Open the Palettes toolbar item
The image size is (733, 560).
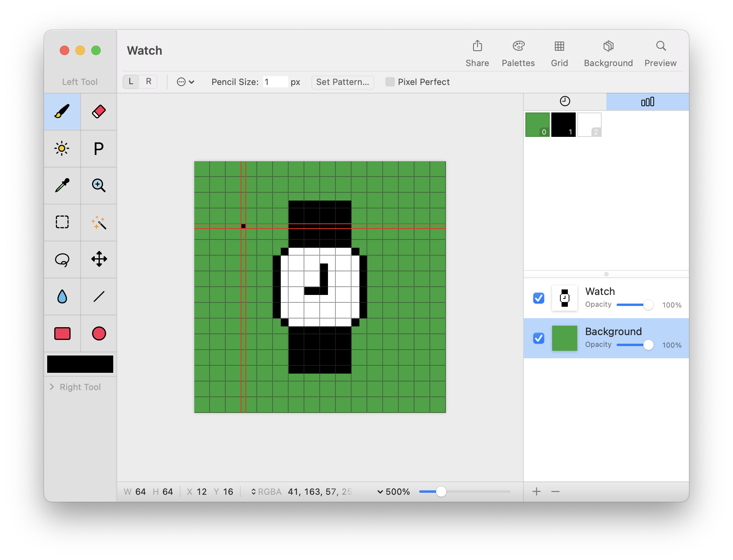click(x=518, y=53)
